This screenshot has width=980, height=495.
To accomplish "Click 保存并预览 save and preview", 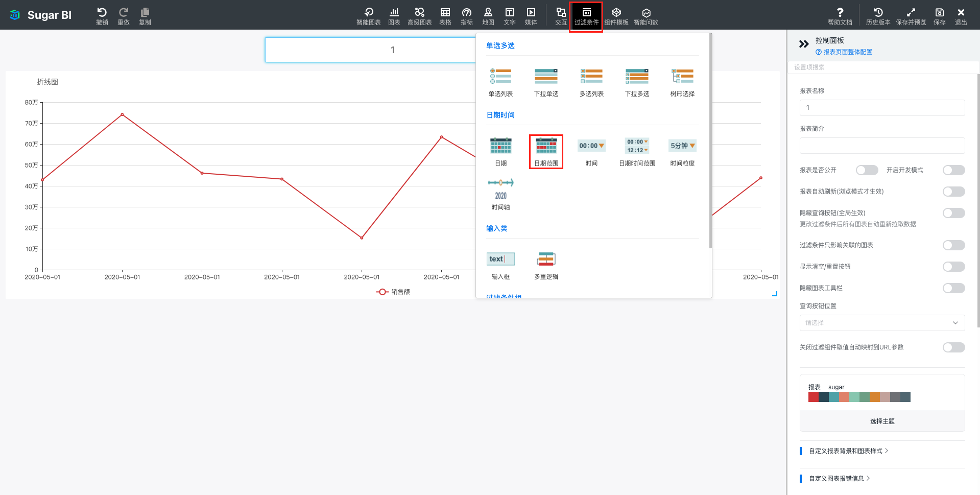I will (x=911, y=16).
